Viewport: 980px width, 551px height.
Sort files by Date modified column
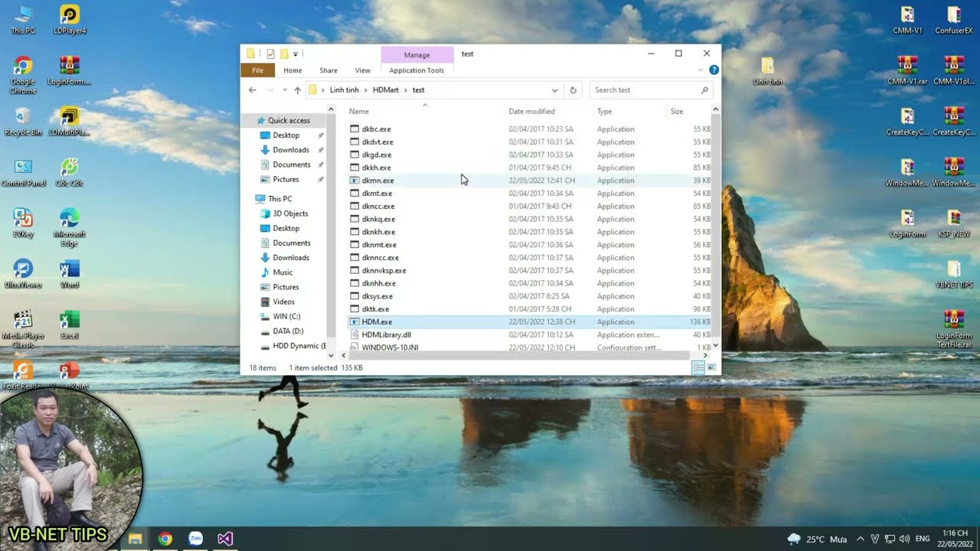(550, 112)
